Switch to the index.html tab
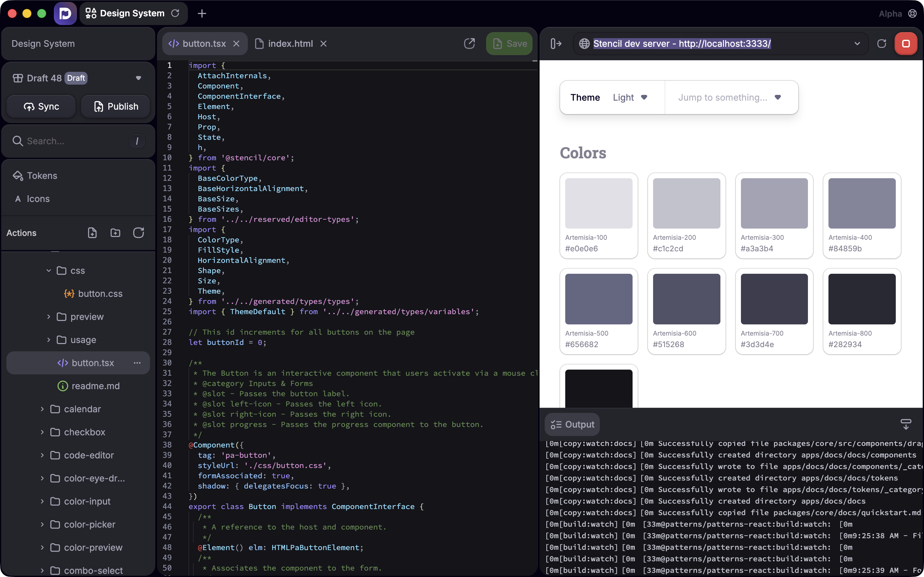This screenshot has width=924, height=577. coord(290,44)
